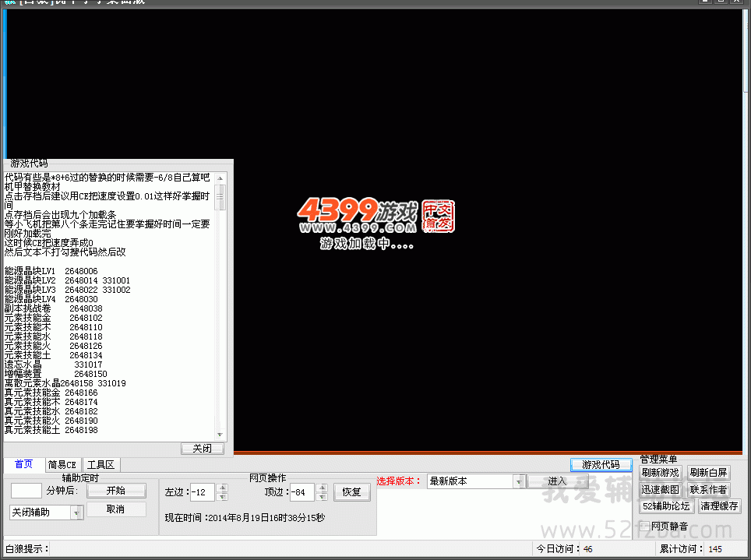The height and width of the screenshot is (560, 751).
Task: Click 刷新游戏 to reload the game
Action: click(661, 473)
